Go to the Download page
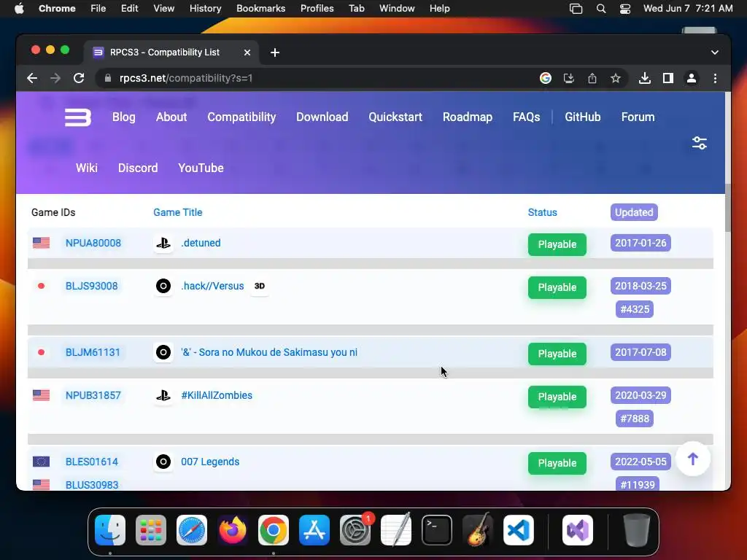The height and width of the screenshot is (560, 747). tap(322, 117)
